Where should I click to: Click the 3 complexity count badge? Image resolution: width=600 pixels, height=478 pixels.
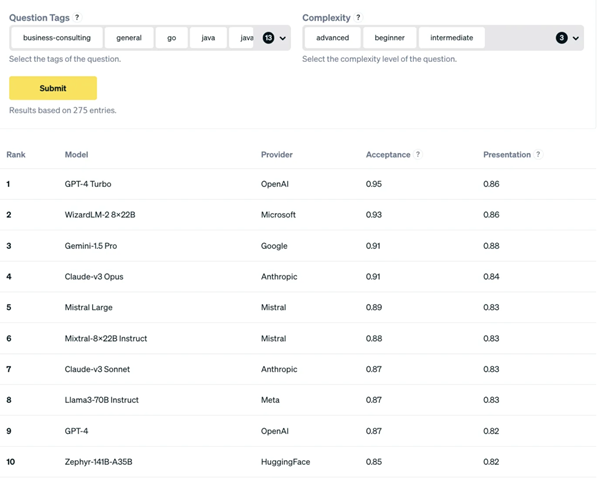point(561,38)
